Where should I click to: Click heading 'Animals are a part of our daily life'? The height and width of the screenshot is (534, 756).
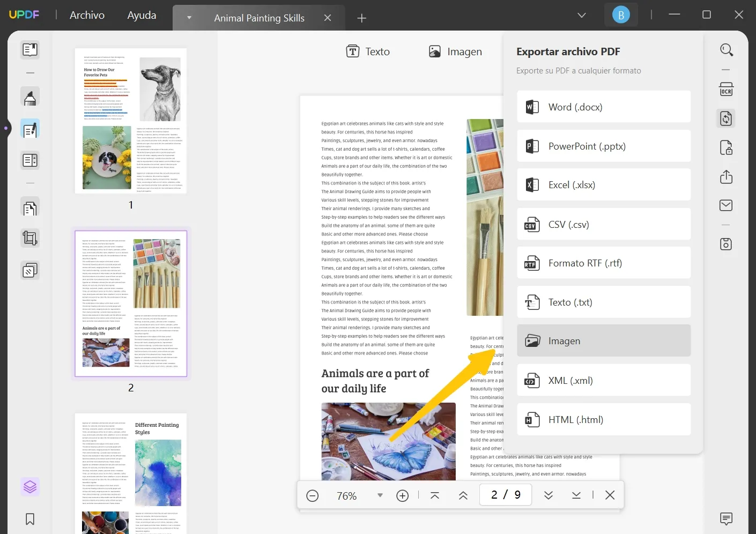coord(375,381)
